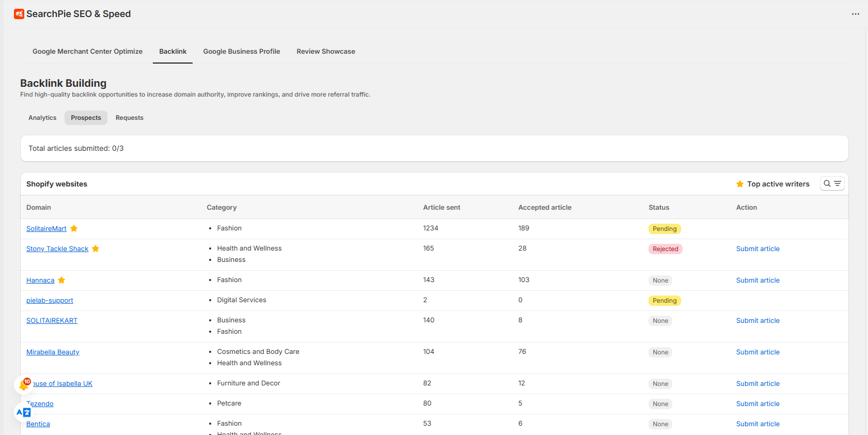The width and height of the screenshot is (868, 435).
Task: Submit article for Mirabella Beauty
Action: [757, 352]
